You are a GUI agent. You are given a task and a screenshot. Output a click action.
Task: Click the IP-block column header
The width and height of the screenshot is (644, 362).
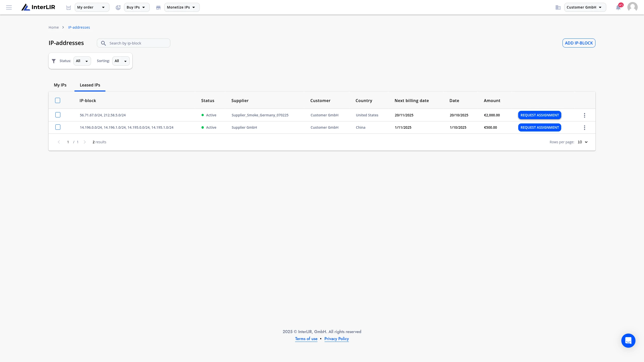88,101
